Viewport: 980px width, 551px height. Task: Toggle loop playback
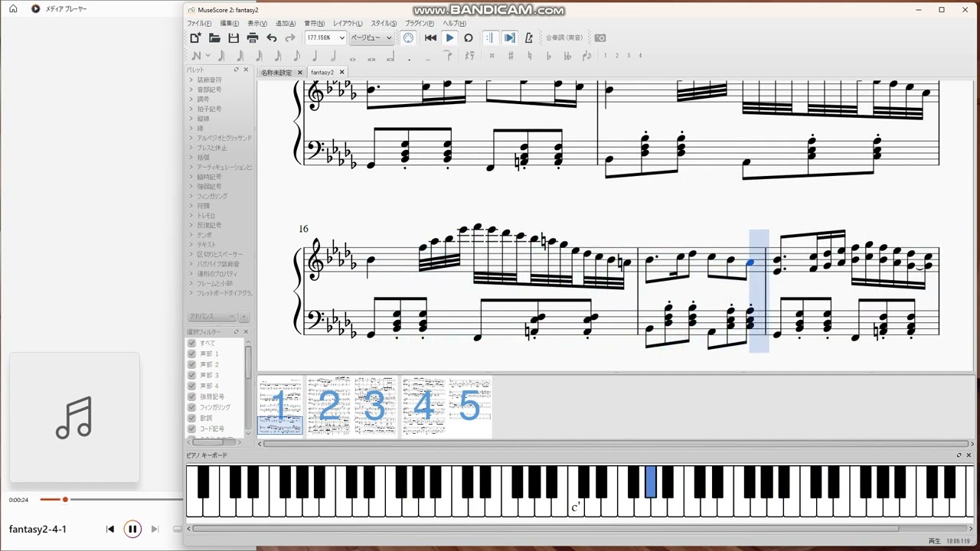(x=468, y=37)
